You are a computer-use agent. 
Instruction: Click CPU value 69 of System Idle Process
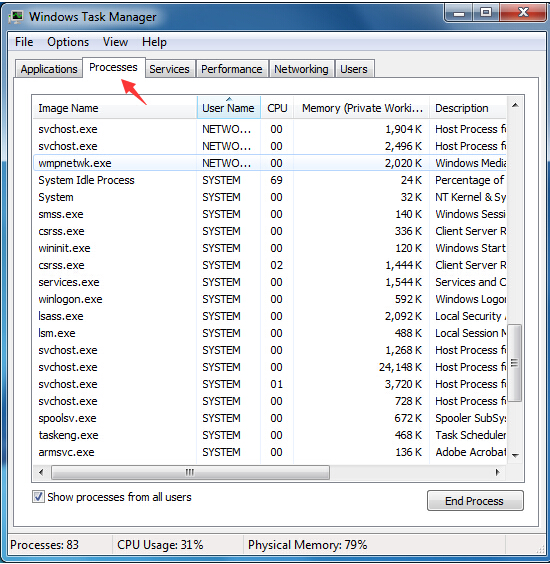point(276,180)
